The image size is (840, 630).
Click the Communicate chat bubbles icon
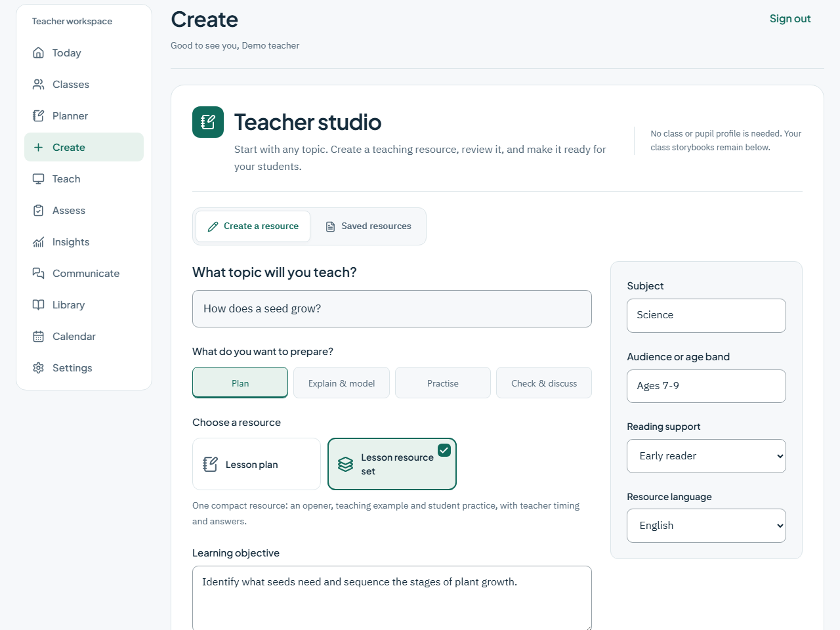coord(39,274)
